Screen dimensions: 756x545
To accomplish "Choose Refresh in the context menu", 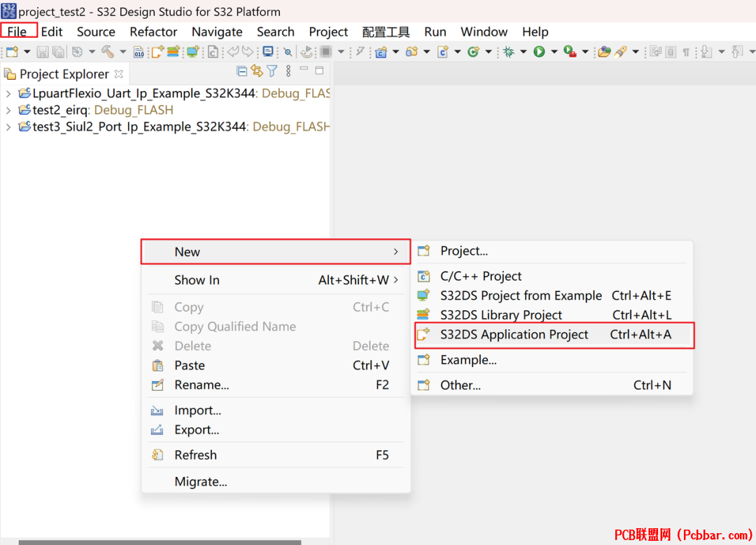I will tap(276, 455).
